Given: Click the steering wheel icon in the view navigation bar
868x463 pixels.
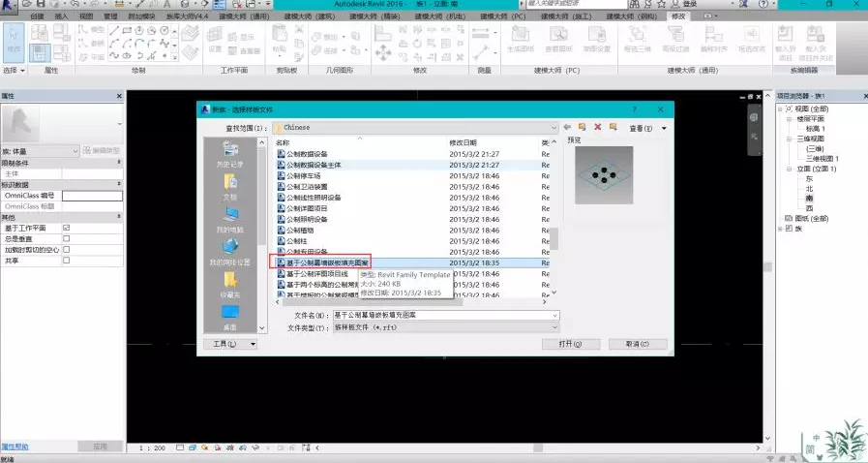Looking at the screenshot, I should (x=754, y=117).
